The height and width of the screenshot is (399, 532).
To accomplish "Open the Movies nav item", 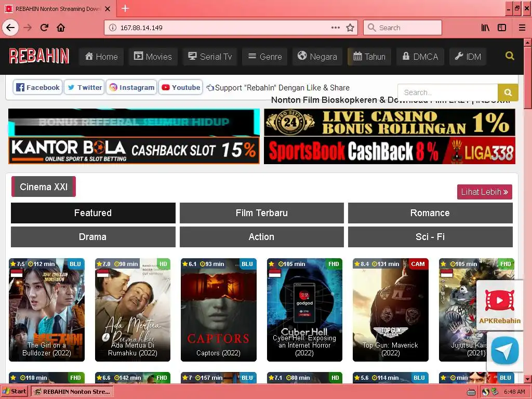I will coord(153,56).
